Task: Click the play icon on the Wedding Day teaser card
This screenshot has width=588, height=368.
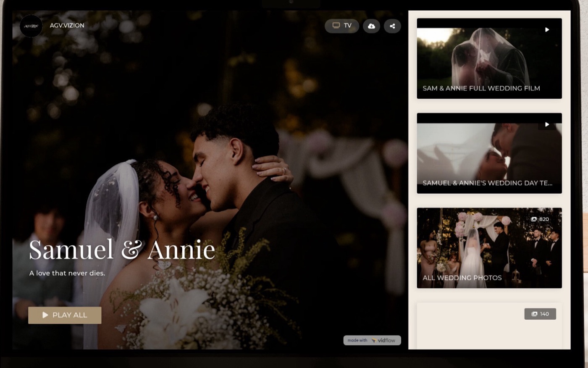Action: [x=547, y=124]
